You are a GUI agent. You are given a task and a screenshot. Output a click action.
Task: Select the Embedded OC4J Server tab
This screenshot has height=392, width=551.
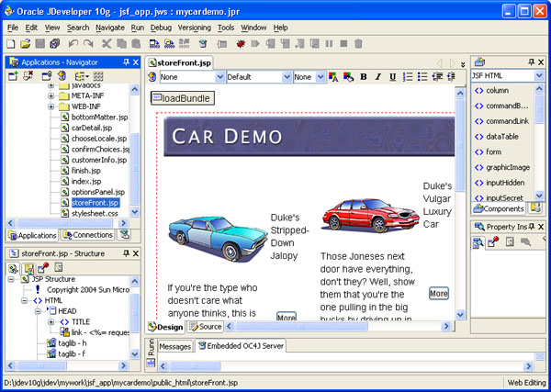click(241, 345)
